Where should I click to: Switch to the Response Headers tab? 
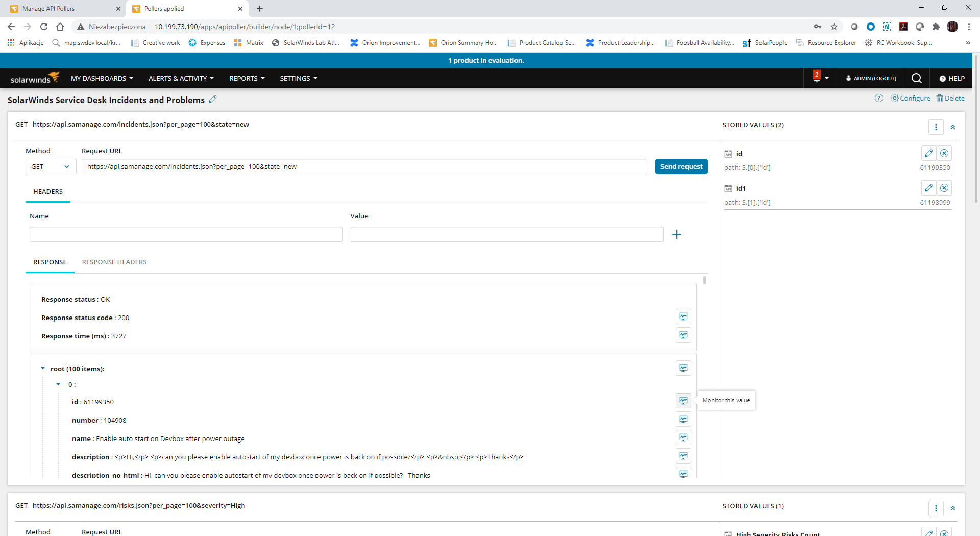pyautogui.click(x=114, y=262)
